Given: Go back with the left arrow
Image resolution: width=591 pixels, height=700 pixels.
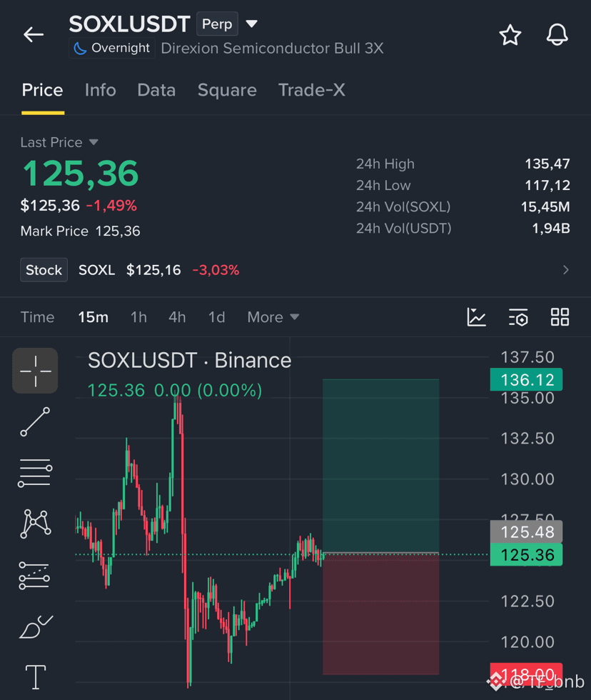Looking at the screenshot, I should point(34,34).
